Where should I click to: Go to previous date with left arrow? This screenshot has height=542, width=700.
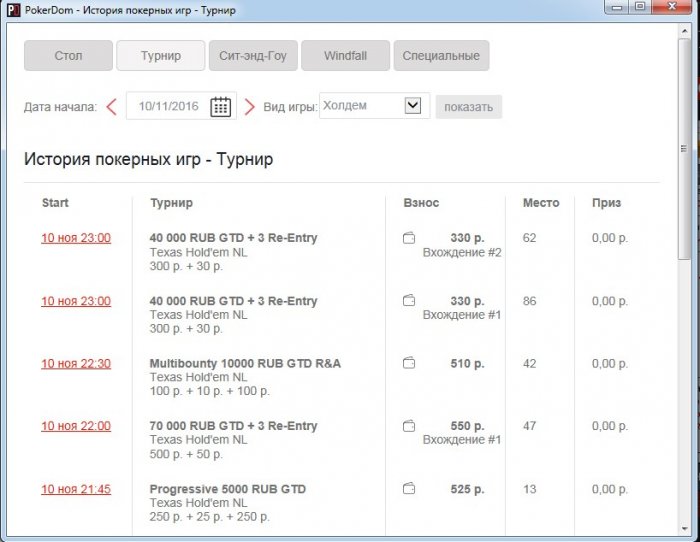tap(111, 107)
